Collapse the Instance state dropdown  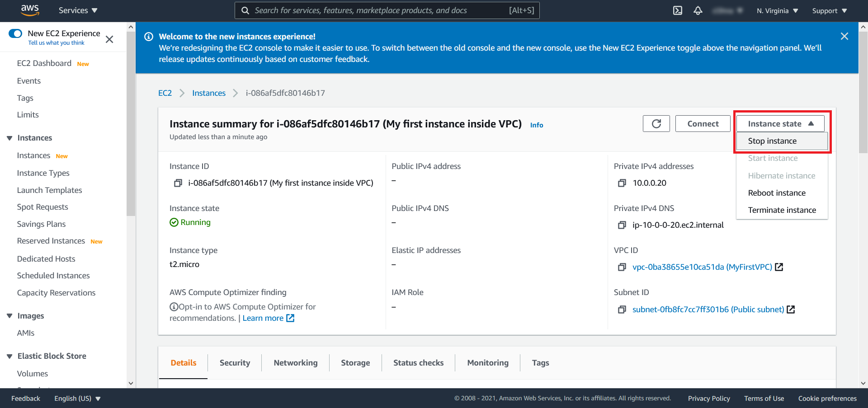[x=780, y=124]
